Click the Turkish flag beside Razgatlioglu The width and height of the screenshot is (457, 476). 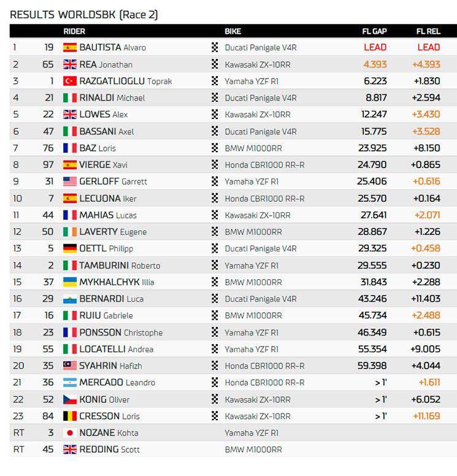[x=70, y=81]
